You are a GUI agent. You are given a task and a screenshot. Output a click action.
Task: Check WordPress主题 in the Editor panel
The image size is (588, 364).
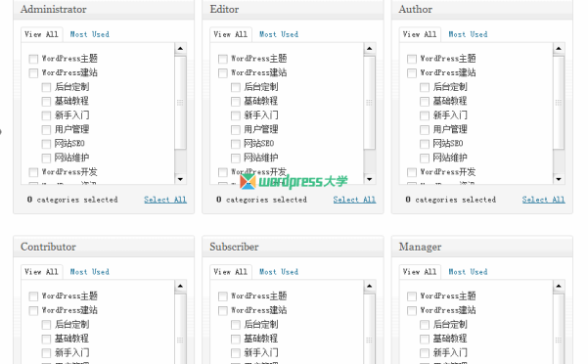[x=223, y=59]
